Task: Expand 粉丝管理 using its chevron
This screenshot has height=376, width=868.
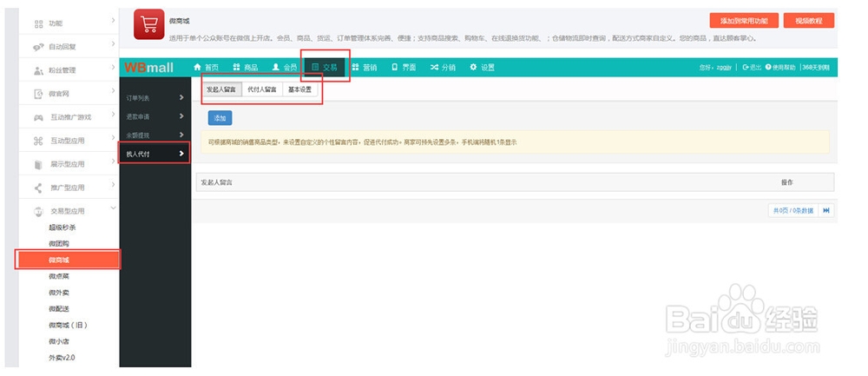Action: [x=113, y=68]
